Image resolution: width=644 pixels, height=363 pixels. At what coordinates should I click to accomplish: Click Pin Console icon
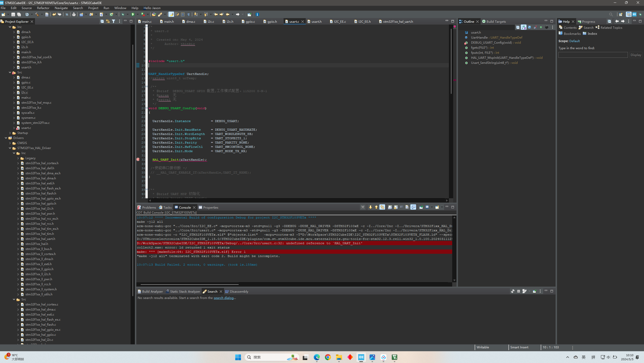[x=421, y=207]
